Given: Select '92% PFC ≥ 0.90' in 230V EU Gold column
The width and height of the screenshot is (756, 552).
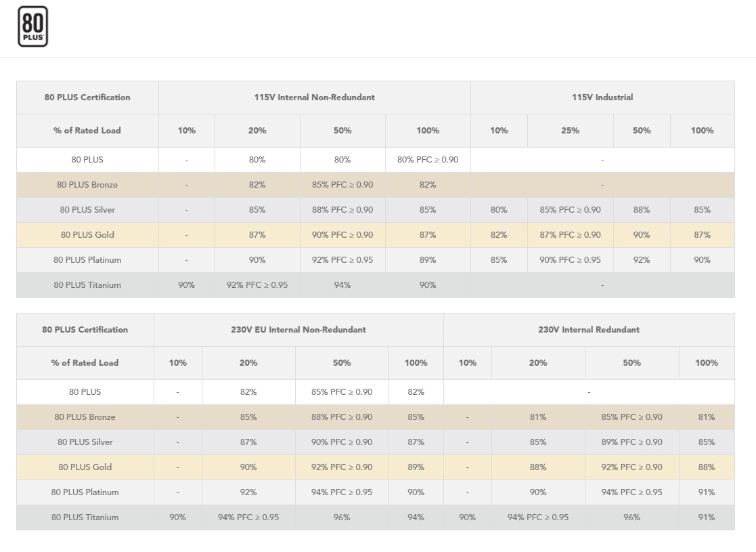Looking at the screenshot, I should point(342,467).
